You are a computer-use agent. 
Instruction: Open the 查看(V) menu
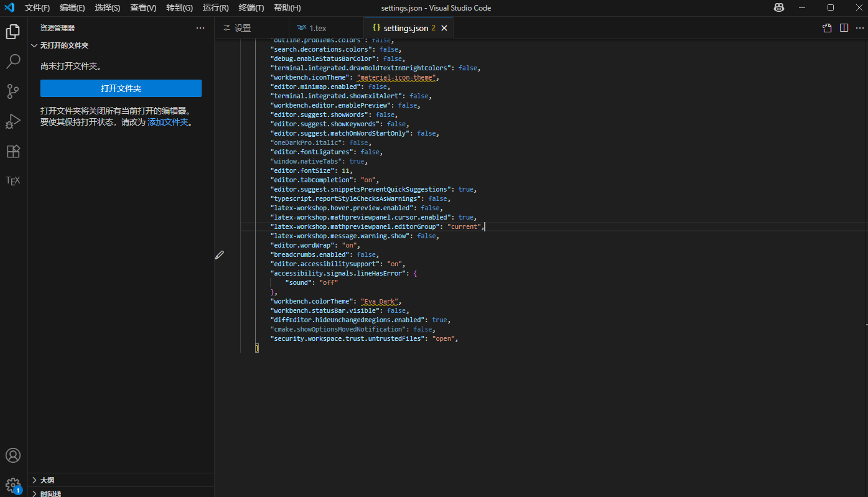[143, 8]
